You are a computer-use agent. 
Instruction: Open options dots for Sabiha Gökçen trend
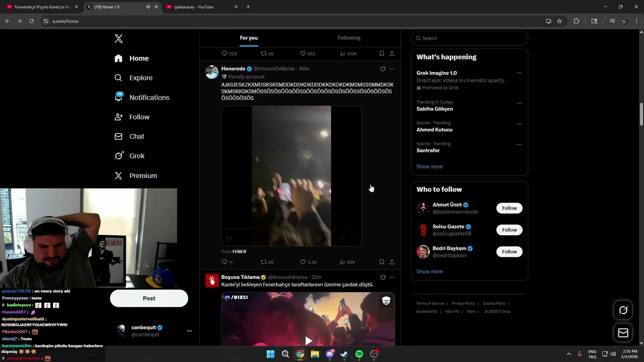[x=519, y=104]
